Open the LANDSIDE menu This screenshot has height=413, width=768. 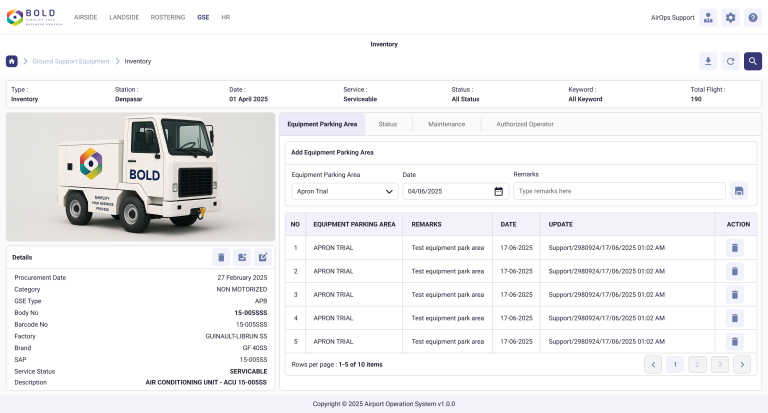coord(124,17)
